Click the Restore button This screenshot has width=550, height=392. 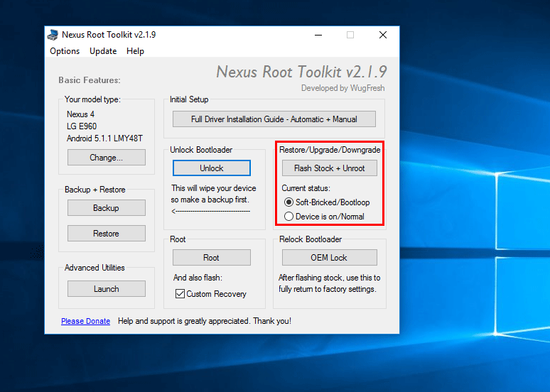106,234
